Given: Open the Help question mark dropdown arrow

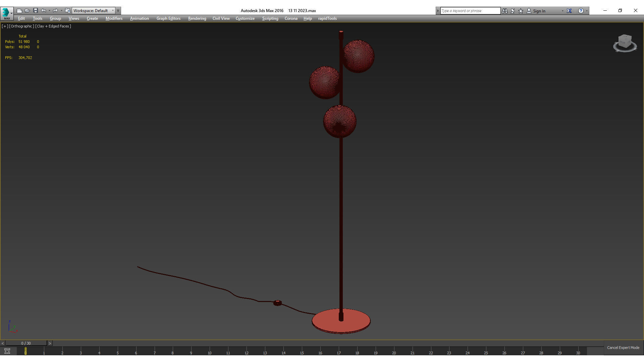Looking at the screenshot, I should coord(587,11).
